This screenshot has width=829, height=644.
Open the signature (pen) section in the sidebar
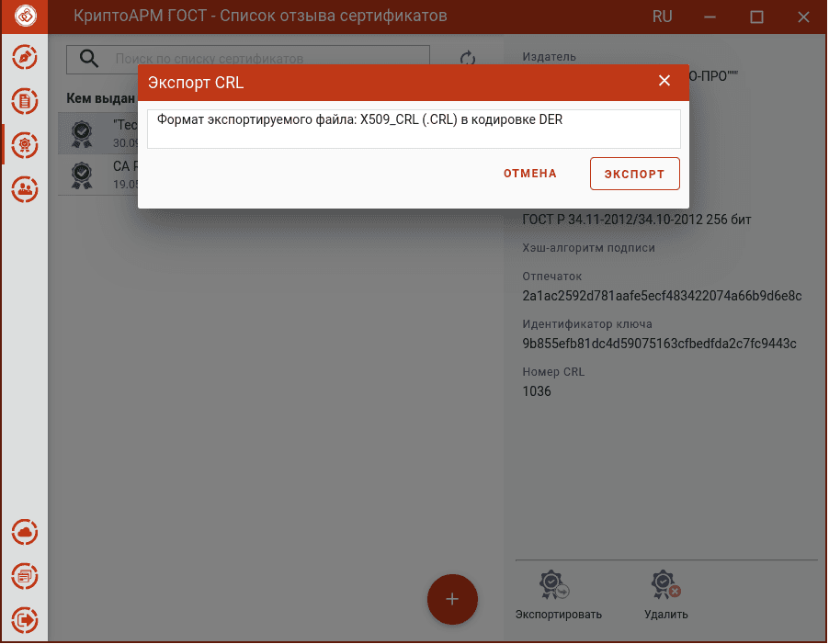pyautogui.click(x=25, y=58)
